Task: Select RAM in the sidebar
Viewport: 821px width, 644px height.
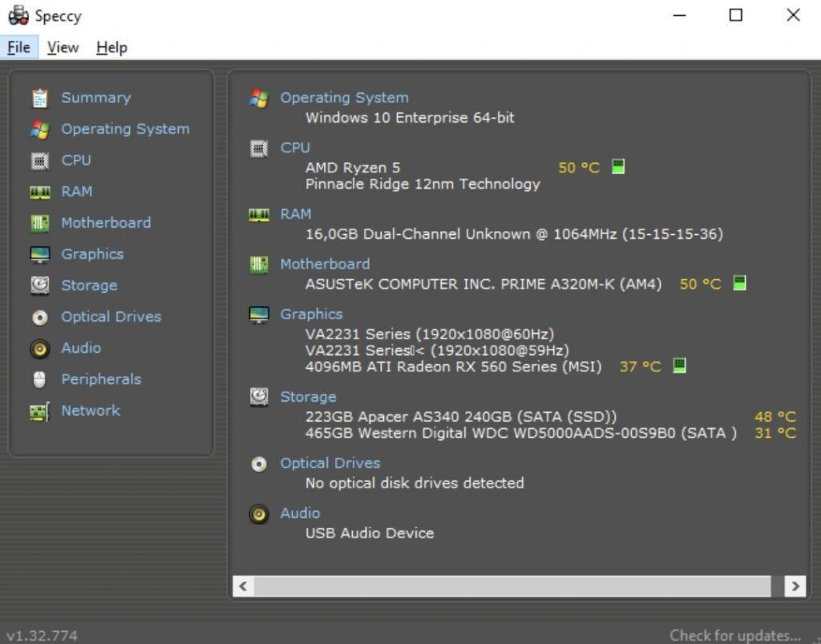Action: point(76,192)
